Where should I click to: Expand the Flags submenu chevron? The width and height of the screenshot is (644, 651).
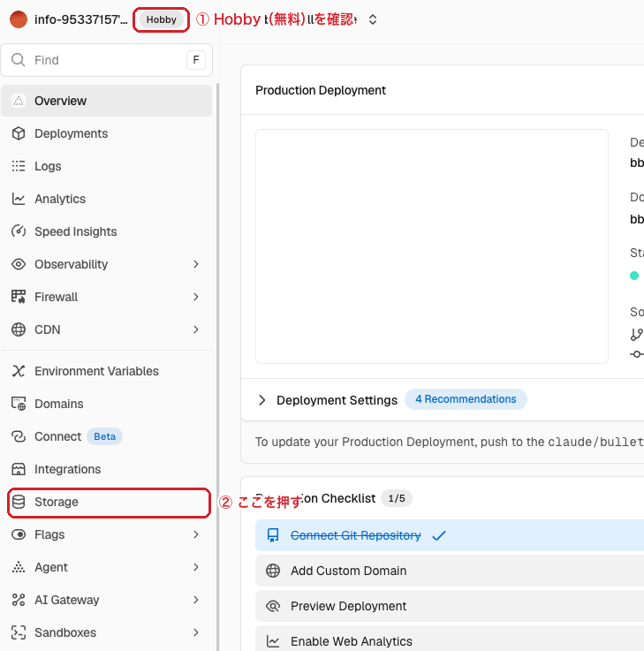196,534
